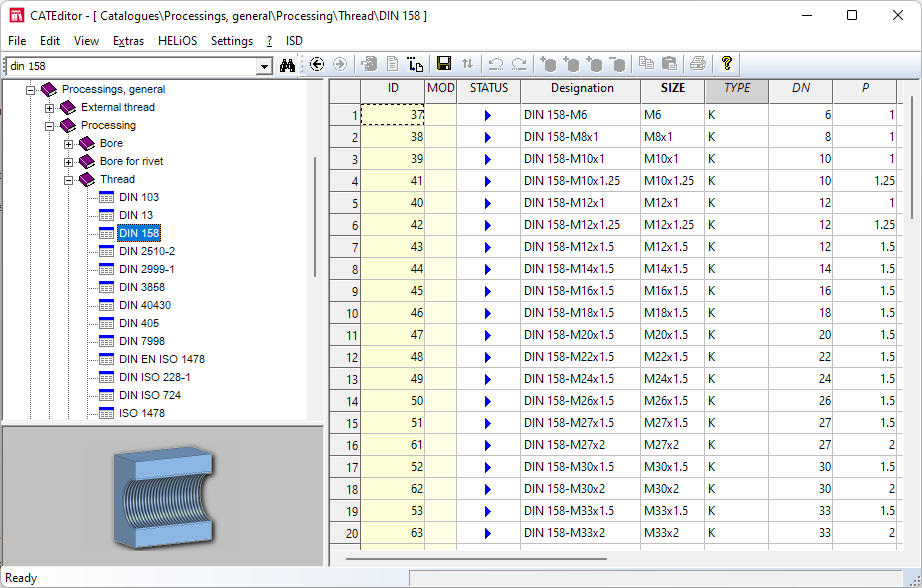
Task: Select row header number 10
Action: point(345,313)
